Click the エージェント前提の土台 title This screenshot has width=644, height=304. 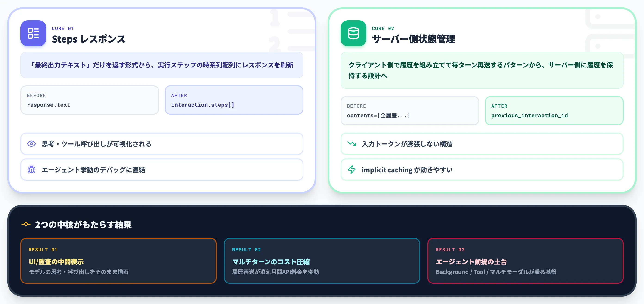pos(471,262)
